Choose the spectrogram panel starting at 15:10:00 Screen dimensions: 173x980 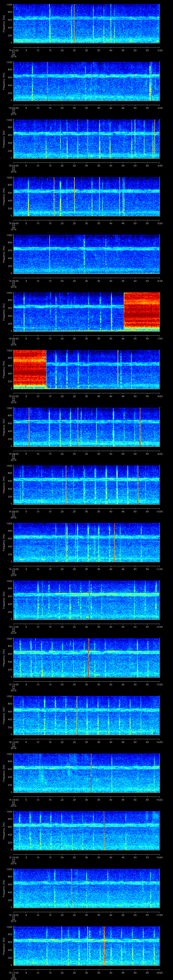(86, 543)
